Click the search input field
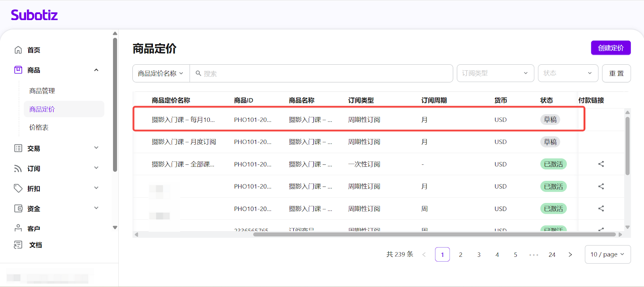 pyautogui.click(x=322, y=74)
